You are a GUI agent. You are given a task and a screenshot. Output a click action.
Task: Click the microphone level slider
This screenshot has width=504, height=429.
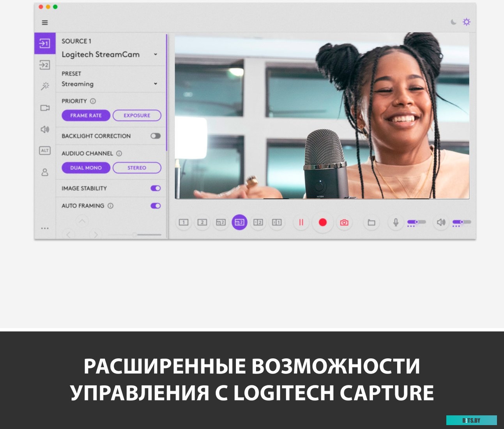[x=416, y=222]
